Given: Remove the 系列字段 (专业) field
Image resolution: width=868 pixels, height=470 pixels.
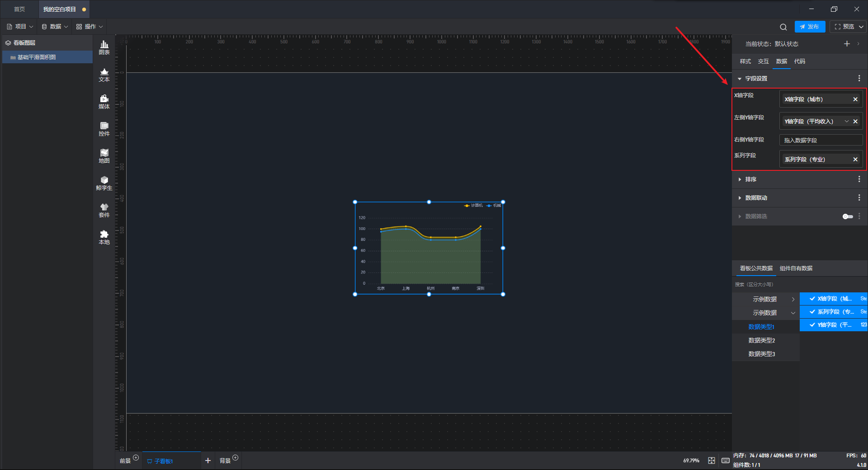Looking at the screenshot, I should point(855,160).
